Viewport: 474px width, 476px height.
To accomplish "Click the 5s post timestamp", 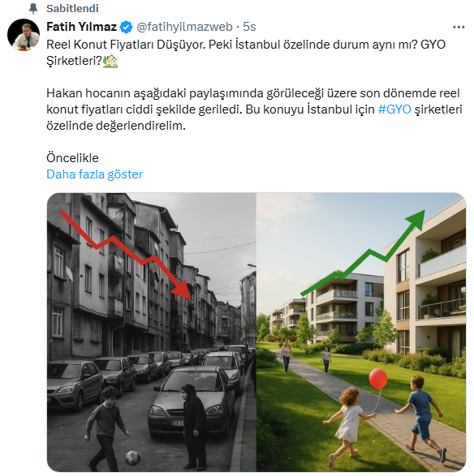I will (x=249, y=27).
